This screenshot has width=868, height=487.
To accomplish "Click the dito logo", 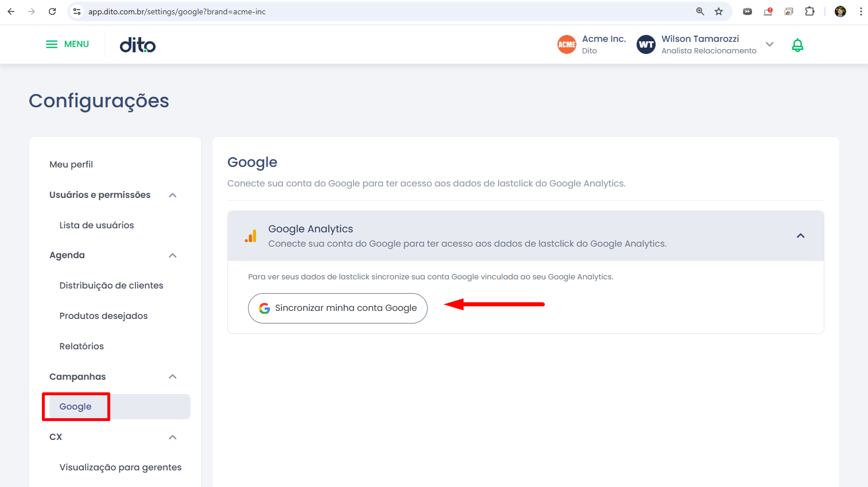I will tap(138, 45).
